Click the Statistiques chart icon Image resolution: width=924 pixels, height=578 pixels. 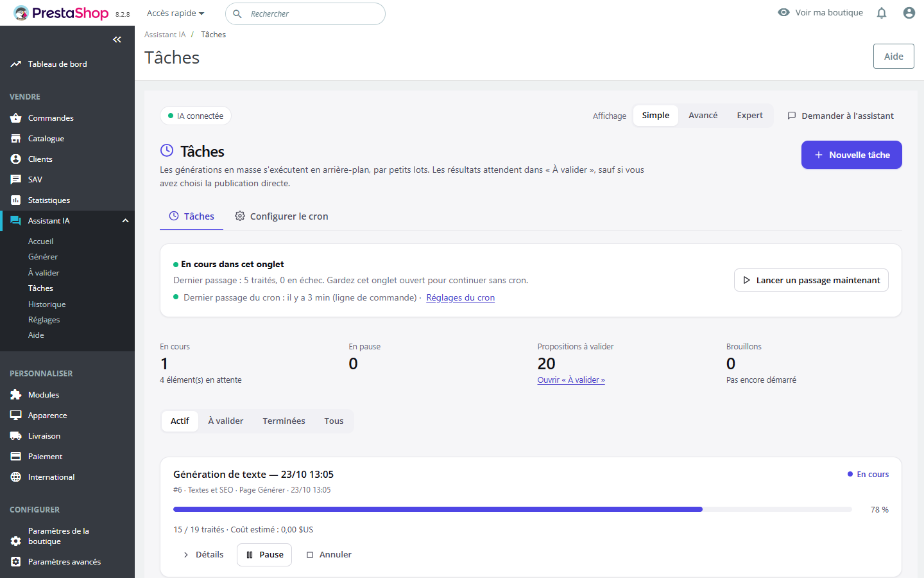point(16,200)
